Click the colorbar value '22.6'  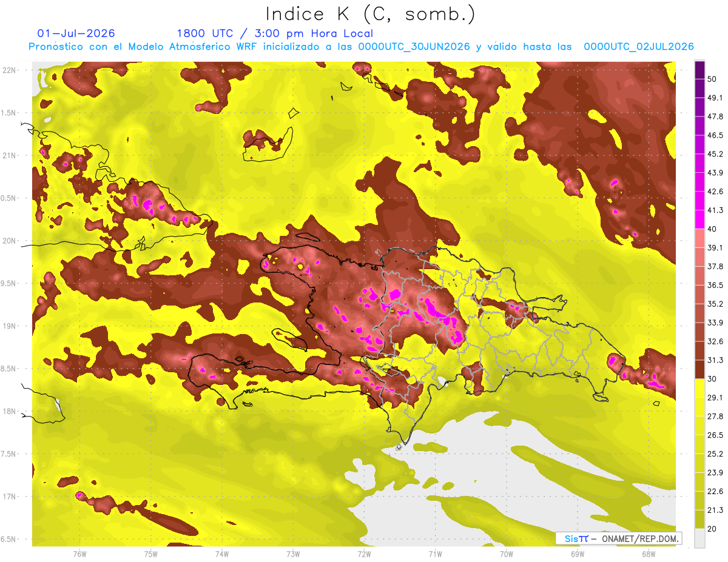tap(715, 492)
